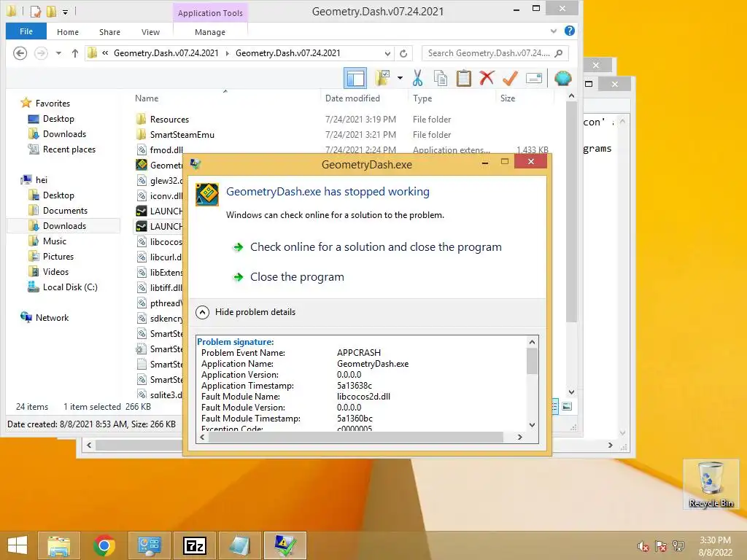Click right arrow of problem details horizontal scrollbar
The width and height of the screenshot is (747, 560).
(519, 437)
